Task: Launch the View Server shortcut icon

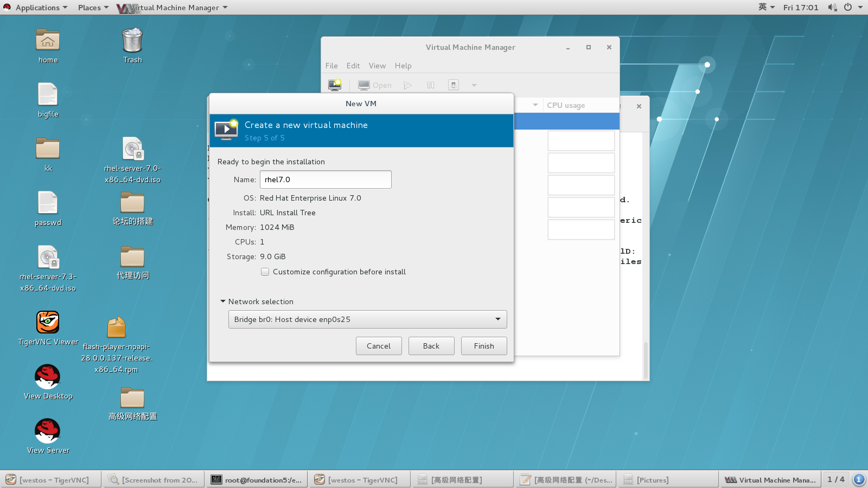Action: pyautogui.click(x=48, y=431)
